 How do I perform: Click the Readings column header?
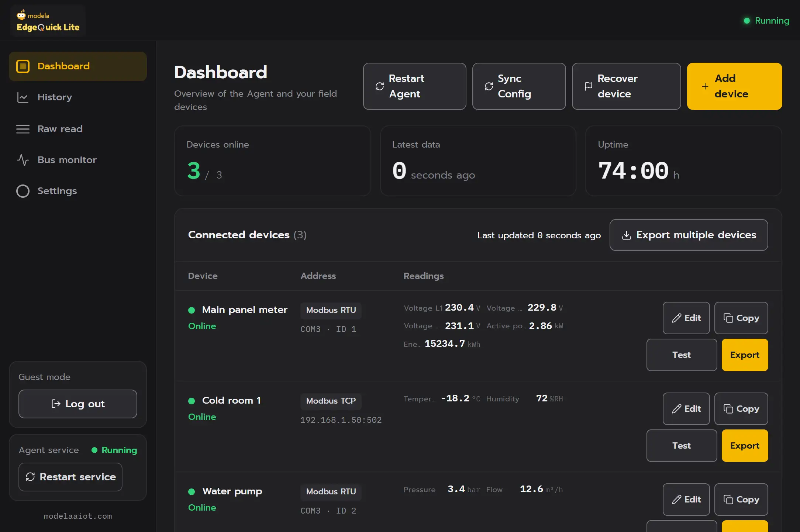click(424, 276)
